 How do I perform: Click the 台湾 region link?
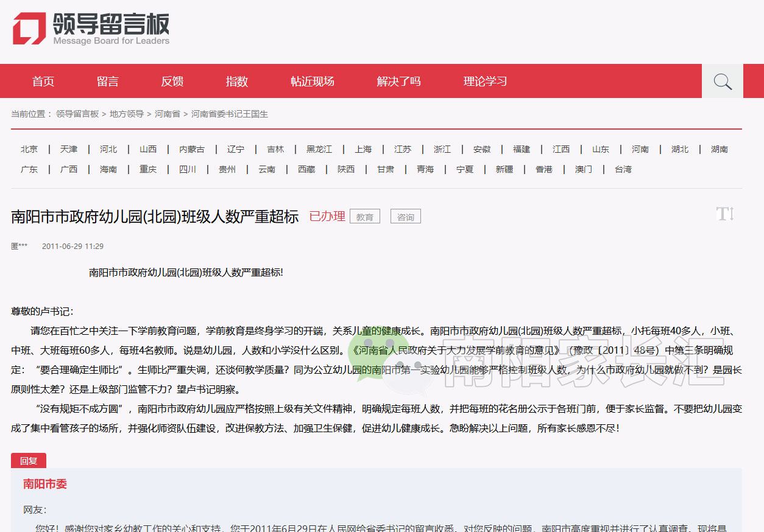coord(623,169)
